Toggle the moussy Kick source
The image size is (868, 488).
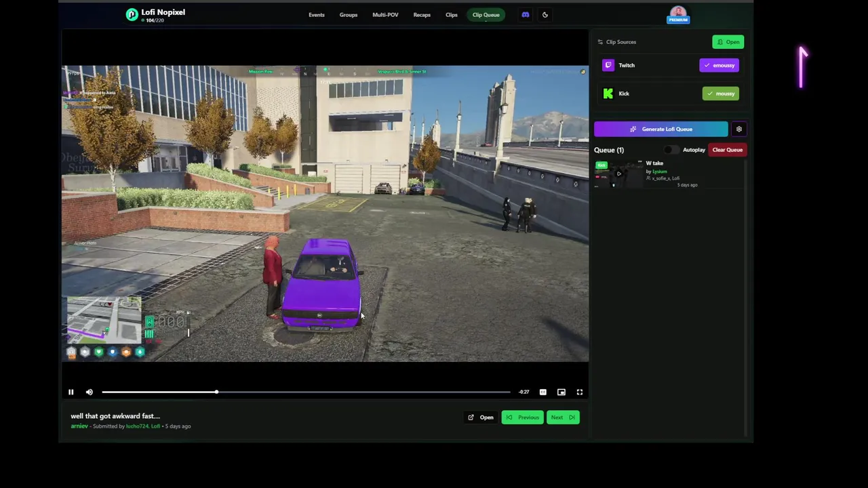click(x=721, y=94)
